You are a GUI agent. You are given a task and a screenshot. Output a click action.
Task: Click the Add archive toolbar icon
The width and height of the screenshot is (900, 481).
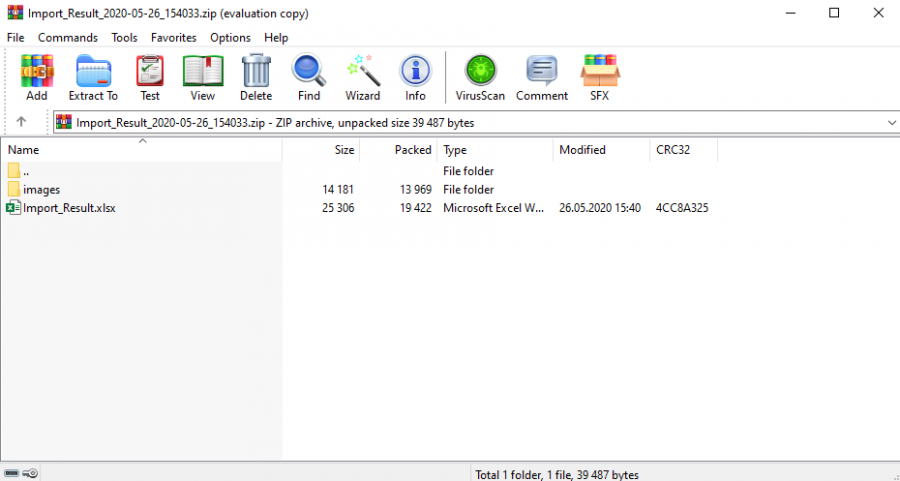coord(37,78)
